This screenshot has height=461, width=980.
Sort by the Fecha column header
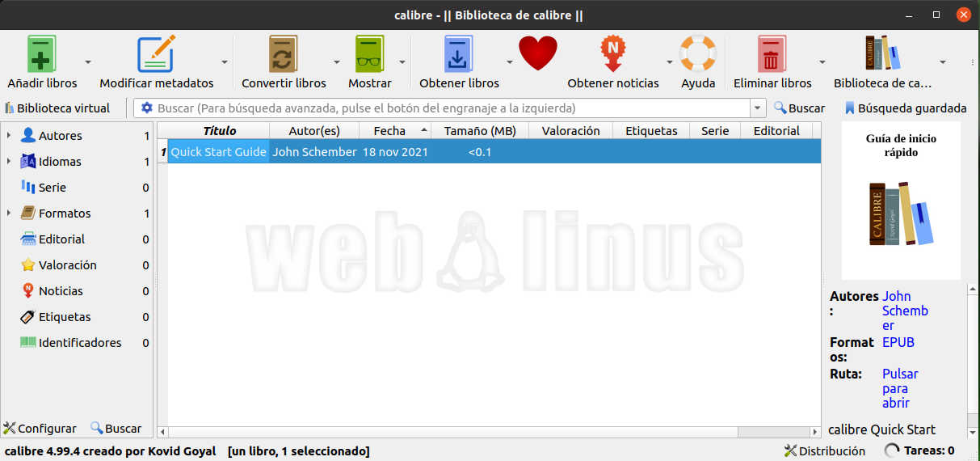point(395,130)
